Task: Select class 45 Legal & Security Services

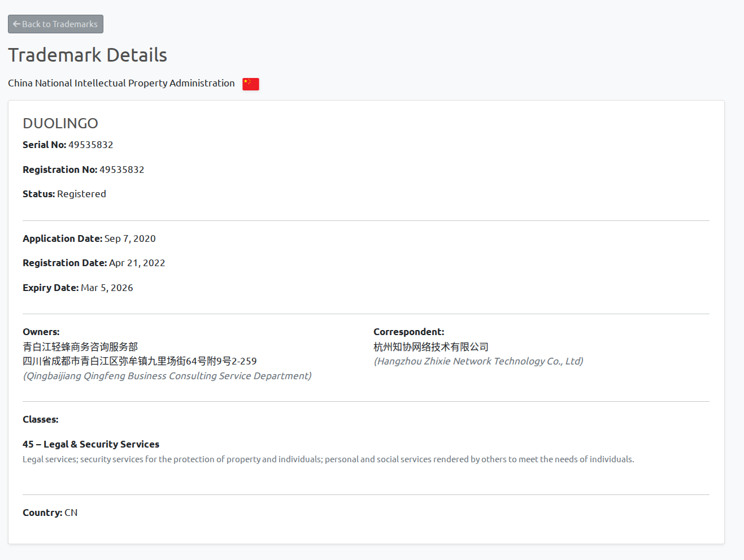Action: tap(91, 444)
